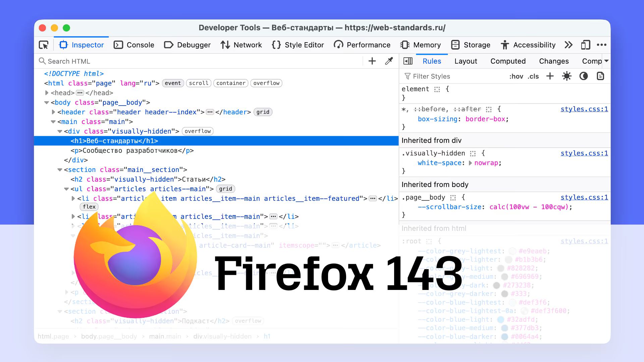Open the Storage panel
The image size is (644, 362).
[471, 45]
